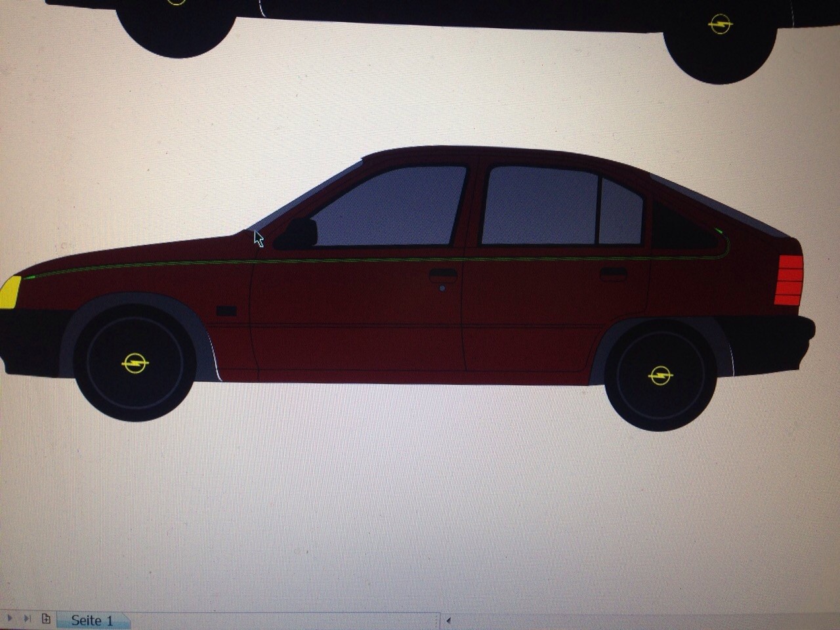
Task: Select the rear door handle
Action: (613, 273)
